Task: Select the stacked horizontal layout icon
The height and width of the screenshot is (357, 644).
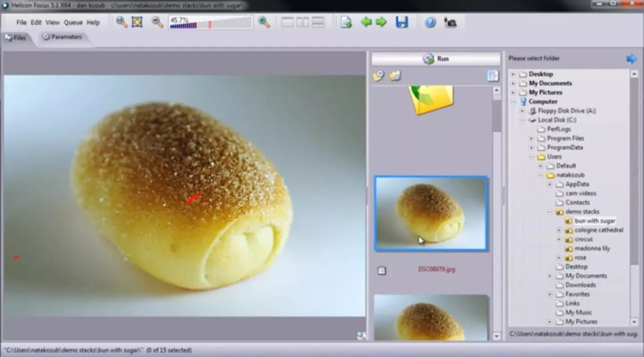Action: point(318,22)
